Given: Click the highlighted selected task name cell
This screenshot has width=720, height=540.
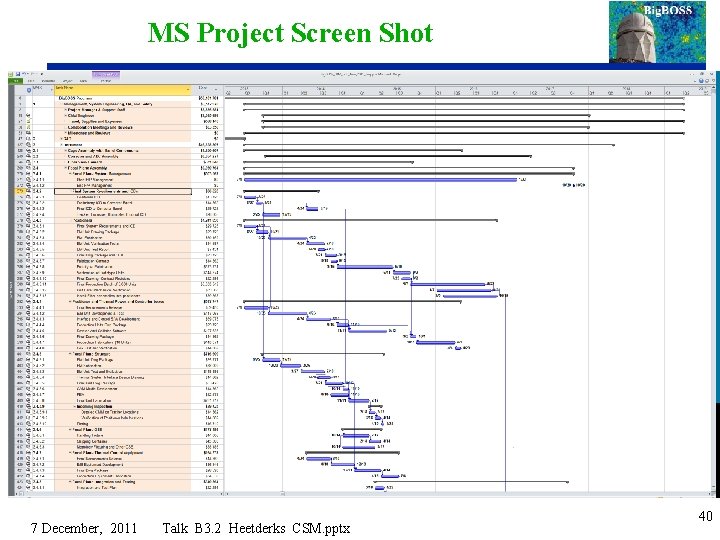Looking at the screenshot, I should point(123,191).
